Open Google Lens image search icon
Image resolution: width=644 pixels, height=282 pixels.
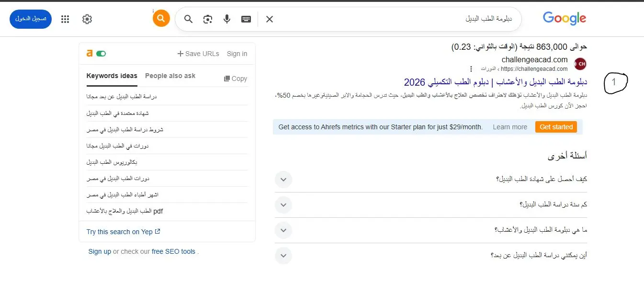[x=208, y=19]
